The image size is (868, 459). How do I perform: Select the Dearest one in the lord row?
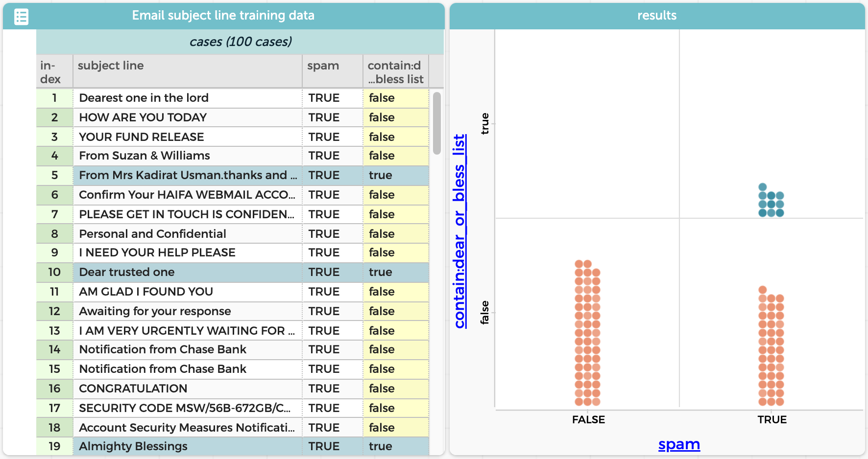pos(144,98)
